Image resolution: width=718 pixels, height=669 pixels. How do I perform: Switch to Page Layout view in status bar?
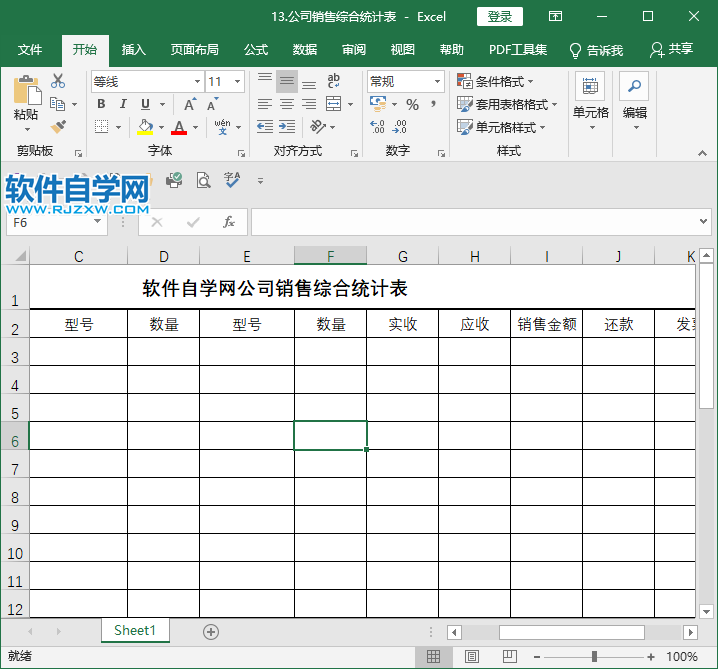click(472, 657)
